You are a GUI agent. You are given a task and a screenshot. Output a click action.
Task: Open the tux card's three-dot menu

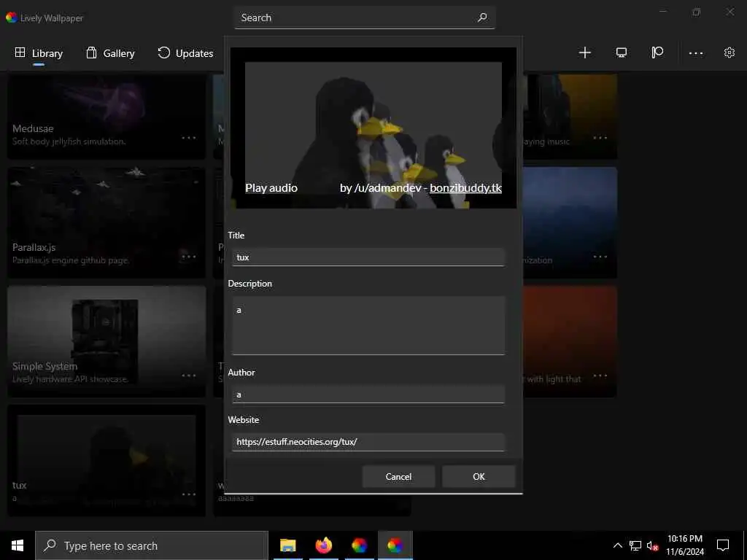tap(189, 494)
